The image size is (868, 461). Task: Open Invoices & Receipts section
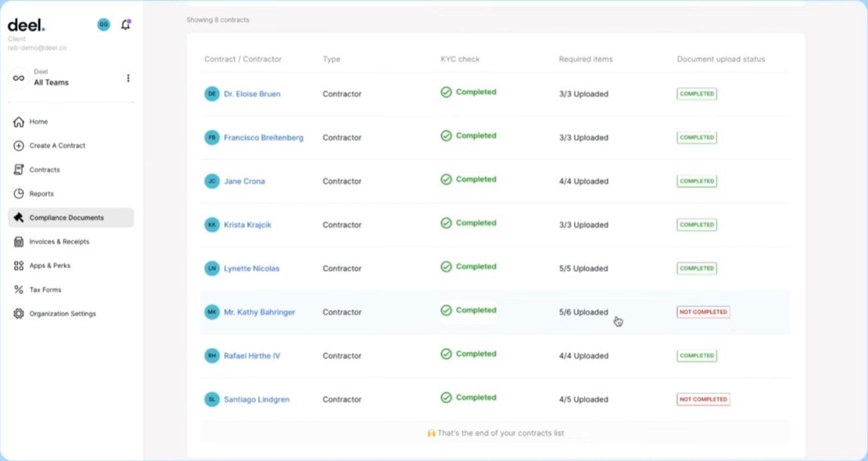[59, 242]
